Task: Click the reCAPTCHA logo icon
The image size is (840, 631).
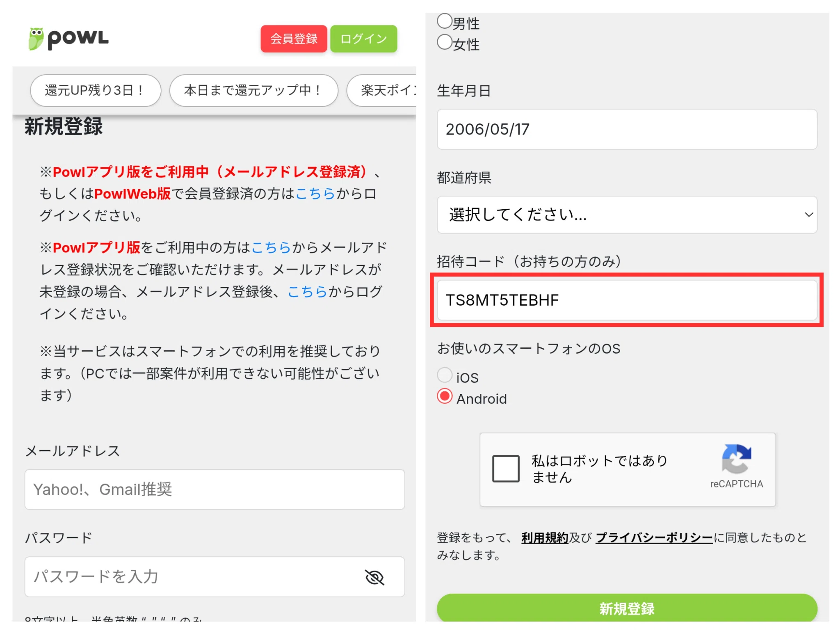Action: (x=737, y=459)
